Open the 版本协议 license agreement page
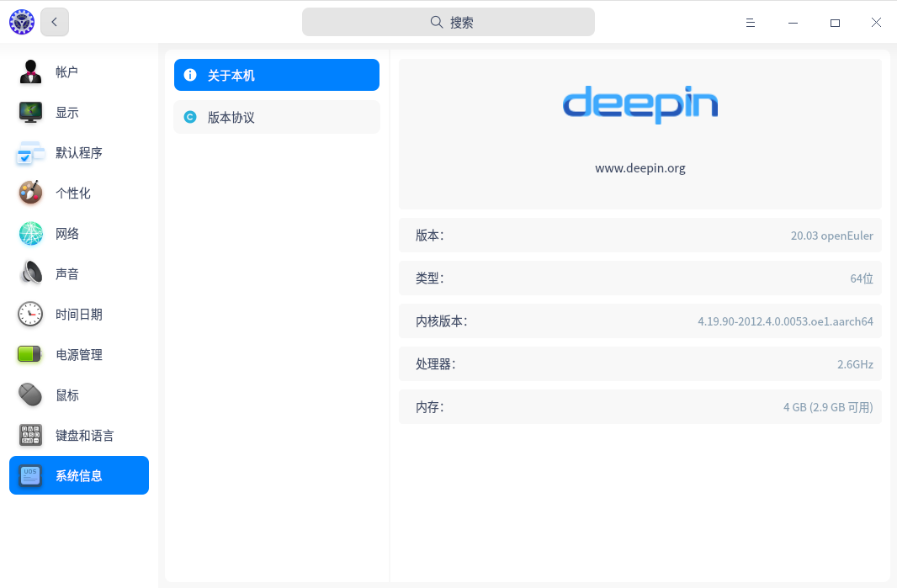The width and height of the screenshot is (897, 588). coord(276,117)
